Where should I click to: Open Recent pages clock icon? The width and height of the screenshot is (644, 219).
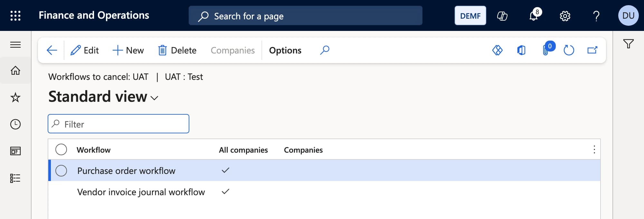tap(15, 124)
